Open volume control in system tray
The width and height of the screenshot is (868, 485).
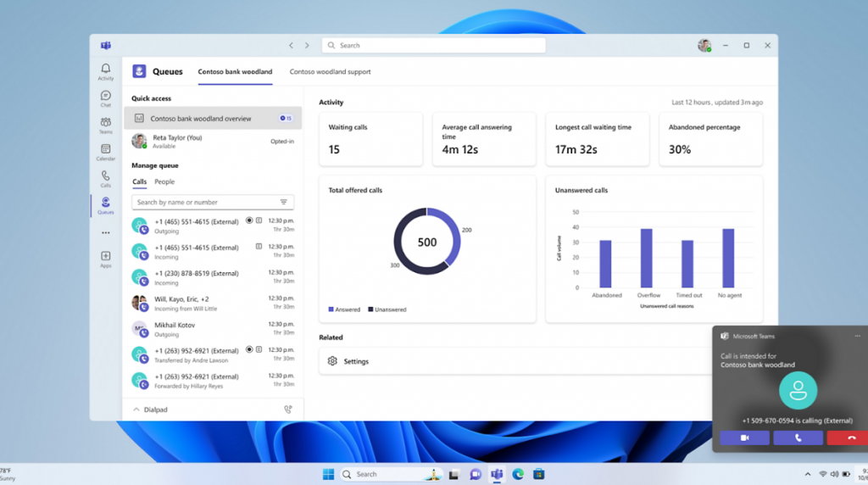point(834,475)
